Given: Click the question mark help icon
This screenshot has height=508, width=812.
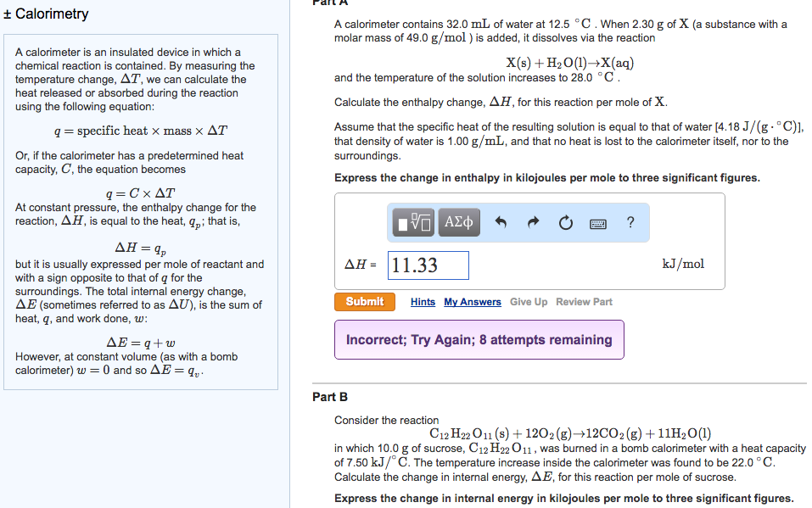Looking at the screenshot, I should coord(630,223).
